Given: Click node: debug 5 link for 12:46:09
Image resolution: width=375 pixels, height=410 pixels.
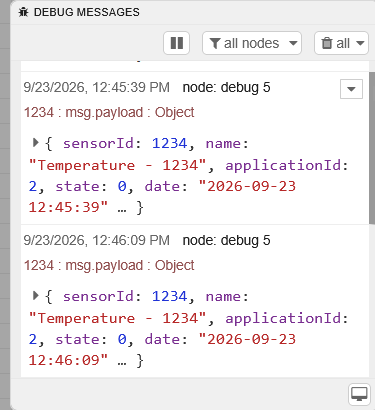Looking at the screenshot, I should click(226, 241).
